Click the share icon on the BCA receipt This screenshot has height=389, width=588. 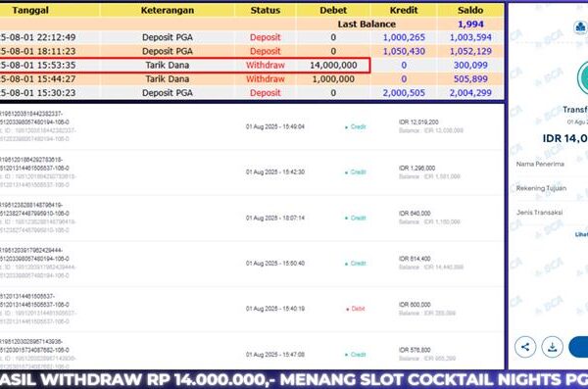[x=525, y=347]
